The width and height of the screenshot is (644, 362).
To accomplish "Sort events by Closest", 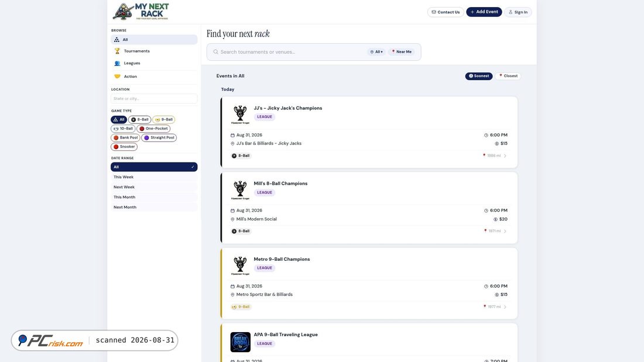I will [508, 76].
